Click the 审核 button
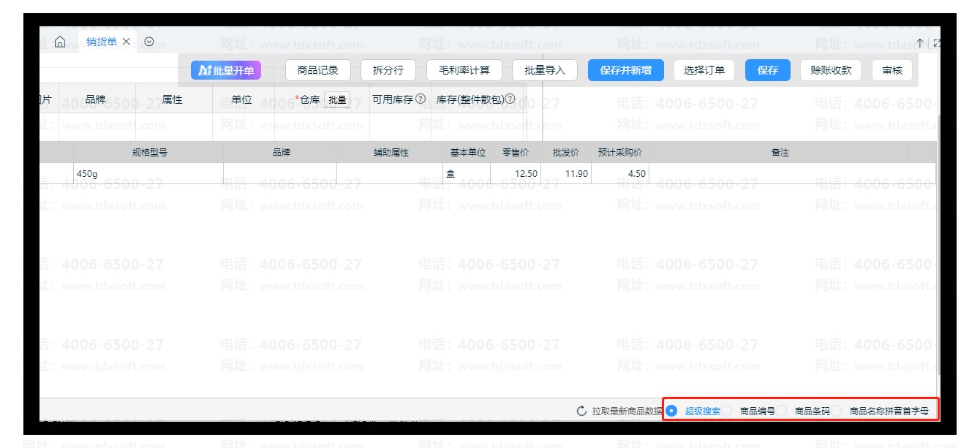980x448 pixels. 892,70
